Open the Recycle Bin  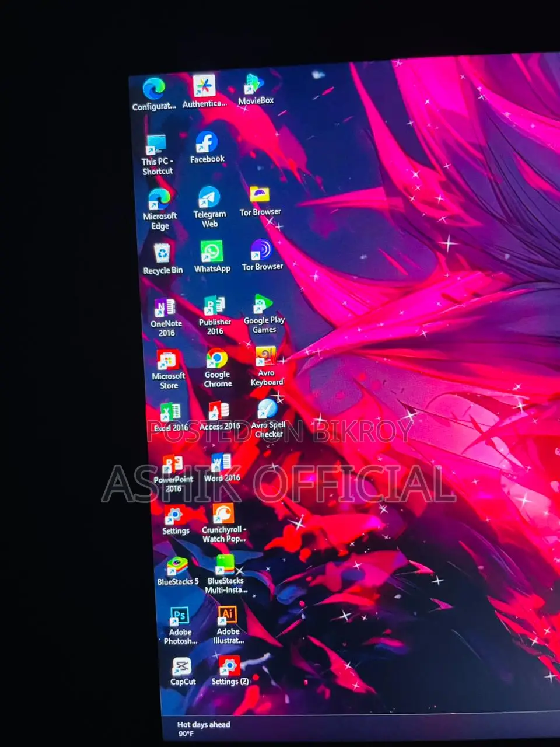163,260
